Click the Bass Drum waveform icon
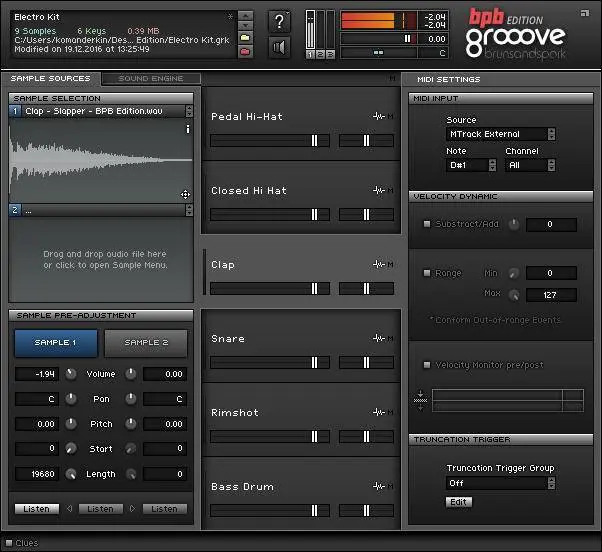Screen dimensions: 602x552 (x=379, y=486)
